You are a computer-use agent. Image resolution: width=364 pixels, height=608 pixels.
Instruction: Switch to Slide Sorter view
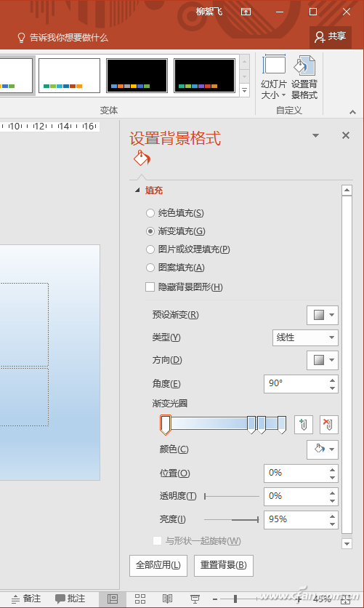click(140, 599)
